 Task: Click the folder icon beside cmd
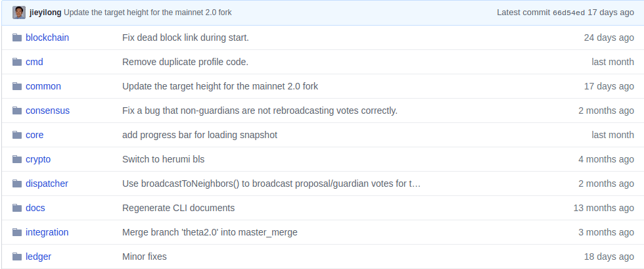18,62
